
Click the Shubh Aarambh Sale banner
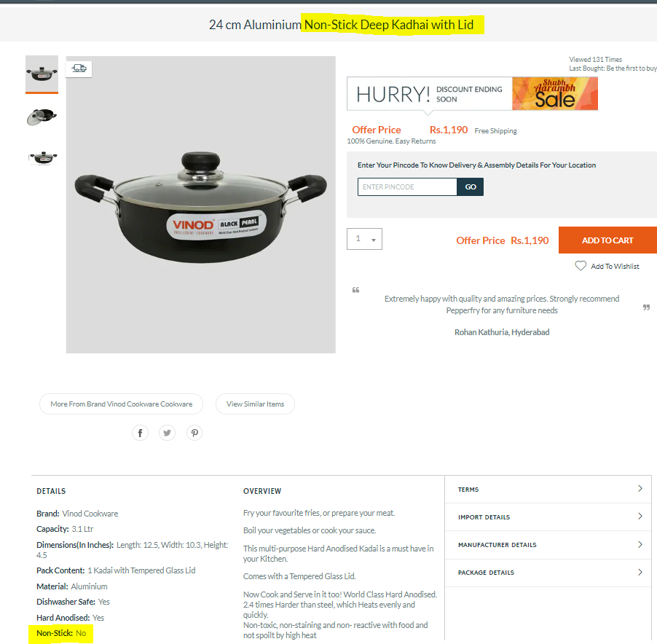[555, 93]
